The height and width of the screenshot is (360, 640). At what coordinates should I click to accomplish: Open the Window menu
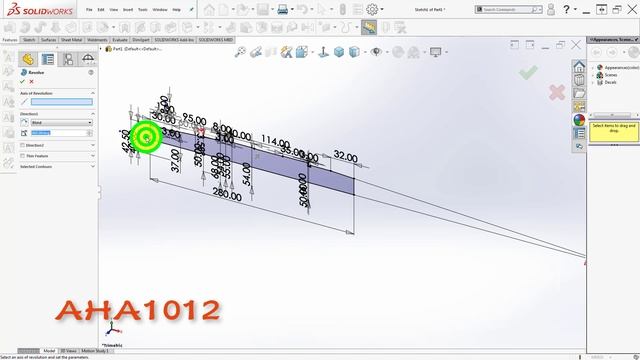tap(160, 9)
